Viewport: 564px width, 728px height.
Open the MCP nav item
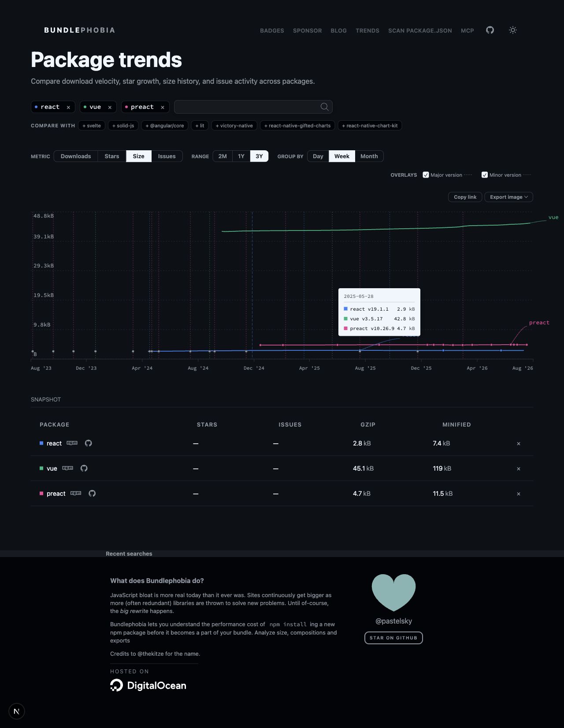(x=468, y=30)
